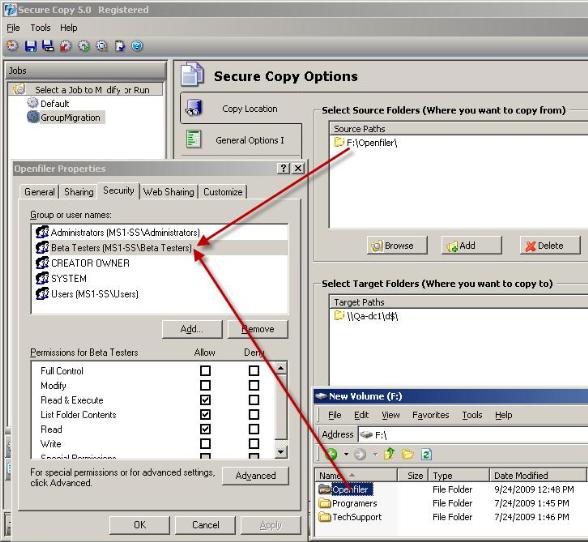Image resolution: width=588 pixels, height=542 pixels.
Task: Tick the Modify Deny checkbox
Action: coord(254,385)
